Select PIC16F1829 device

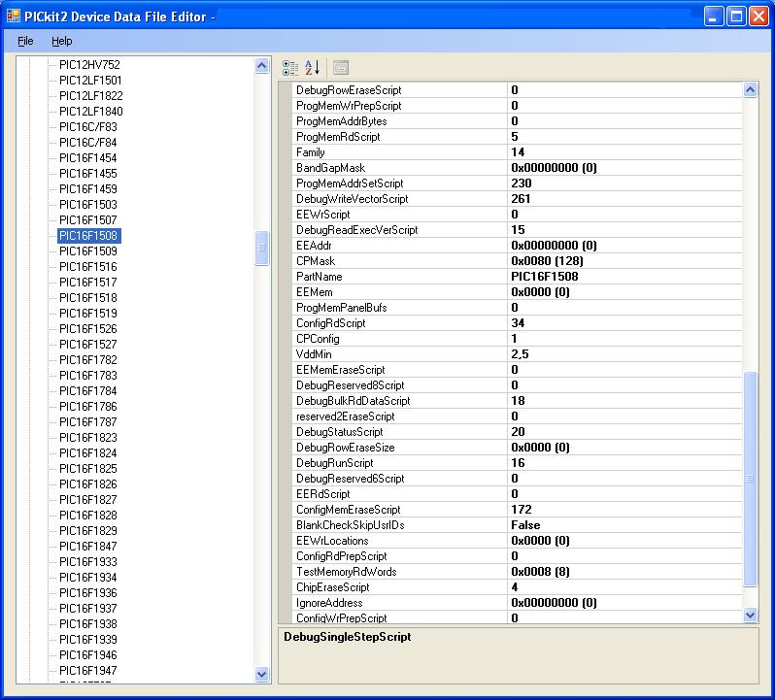(88, 530)
